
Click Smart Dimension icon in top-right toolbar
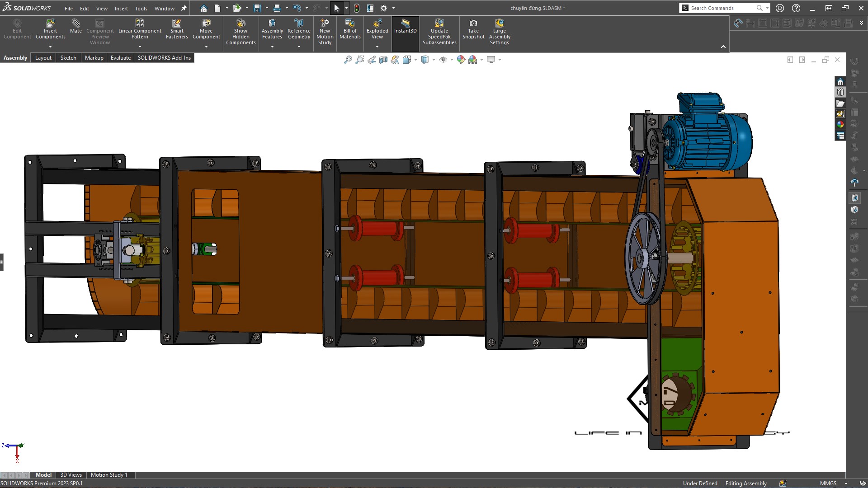click(x=738, y=23)
